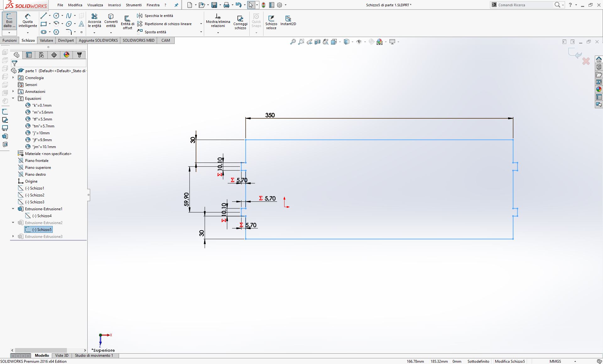603x364 pixels.
Task: Click the red cancel sketch X
Action: pyautogui.click(x=586, y=61)
